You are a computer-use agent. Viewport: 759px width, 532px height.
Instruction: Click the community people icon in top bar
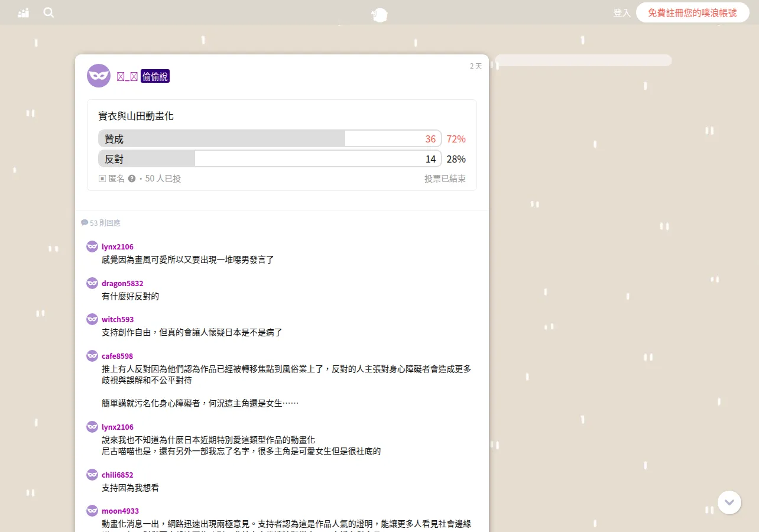point(24,12)
